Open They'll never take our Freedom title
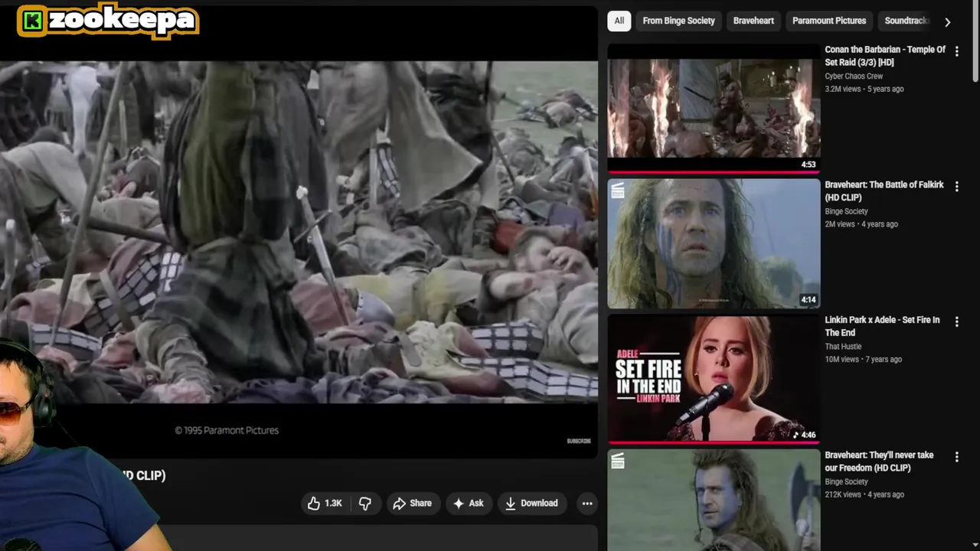 point(879,461)
